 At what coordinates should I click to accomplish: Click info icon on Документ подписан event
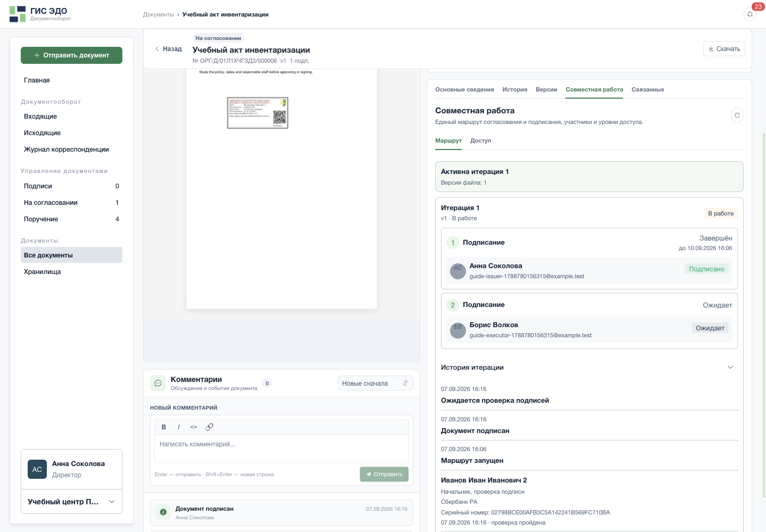point(163,512)
